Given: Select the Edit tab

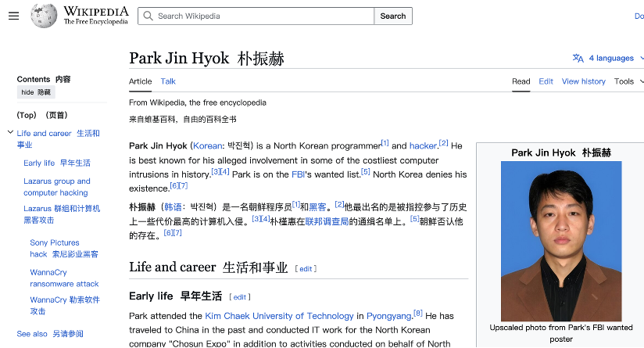Looking at the screenshot, I should [546, 81].
